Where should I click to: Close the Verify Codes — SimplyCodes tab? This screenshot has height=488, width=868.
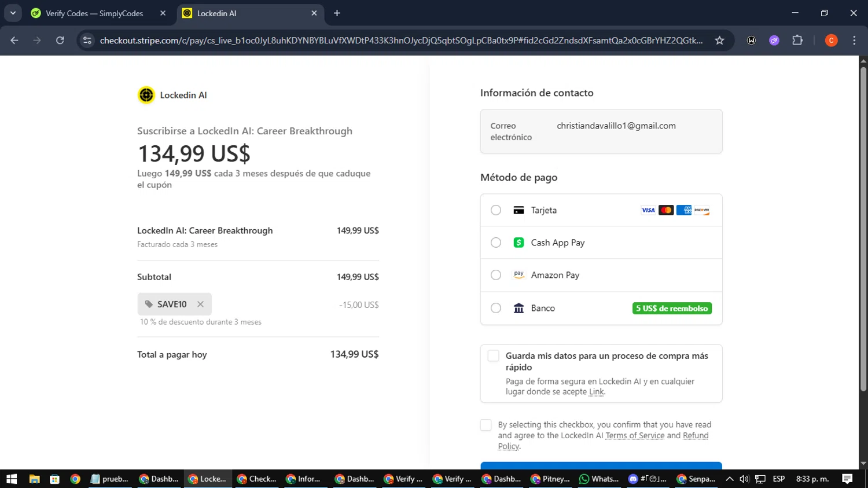[163, 13]
